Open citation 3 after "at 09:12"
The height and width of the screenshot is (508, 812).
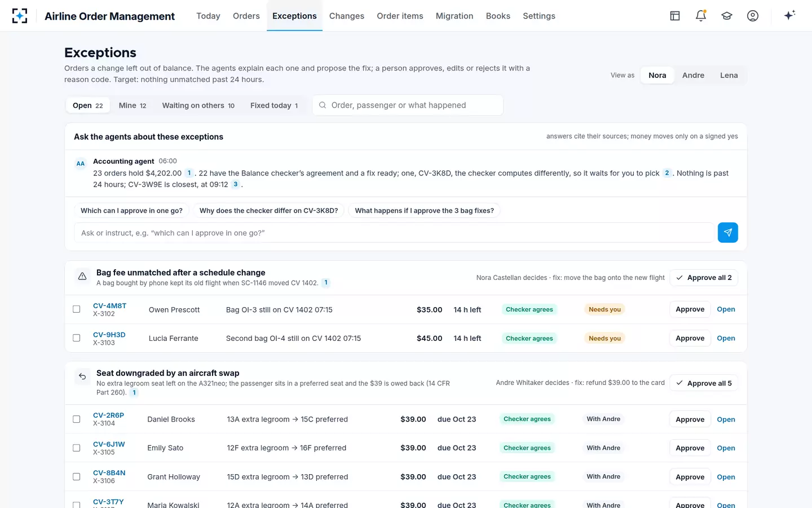236,185
